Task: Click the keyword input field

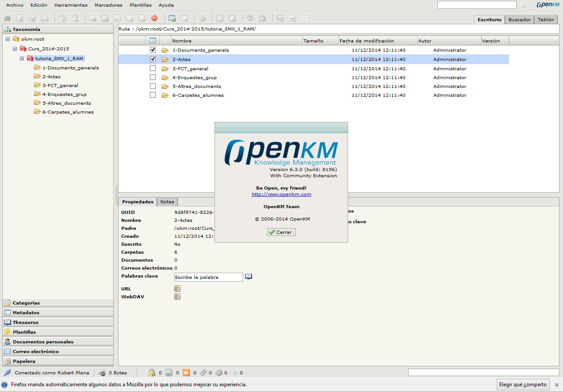Action: point(208,277)
